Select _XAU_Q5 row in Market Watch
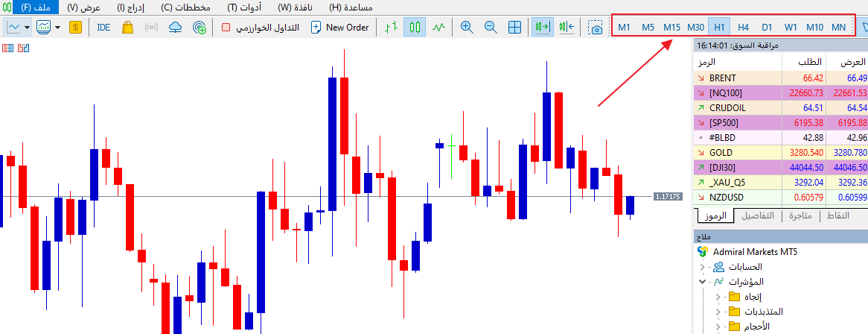 [781, 182]
